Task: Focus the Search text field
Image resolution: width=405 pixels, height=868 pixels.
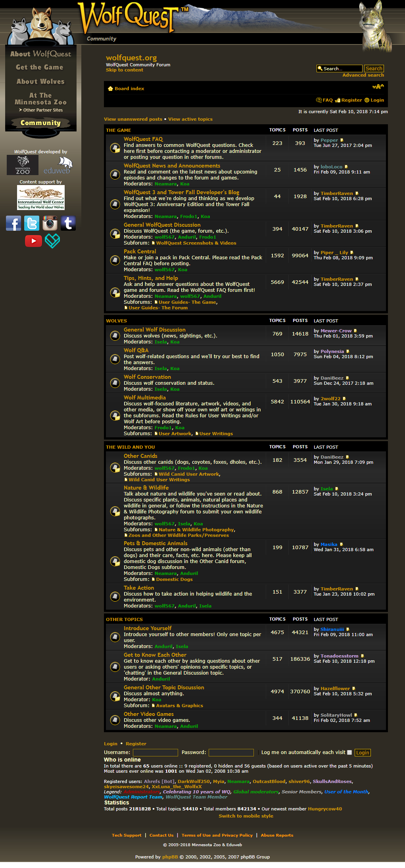Action: click(340, 68)
